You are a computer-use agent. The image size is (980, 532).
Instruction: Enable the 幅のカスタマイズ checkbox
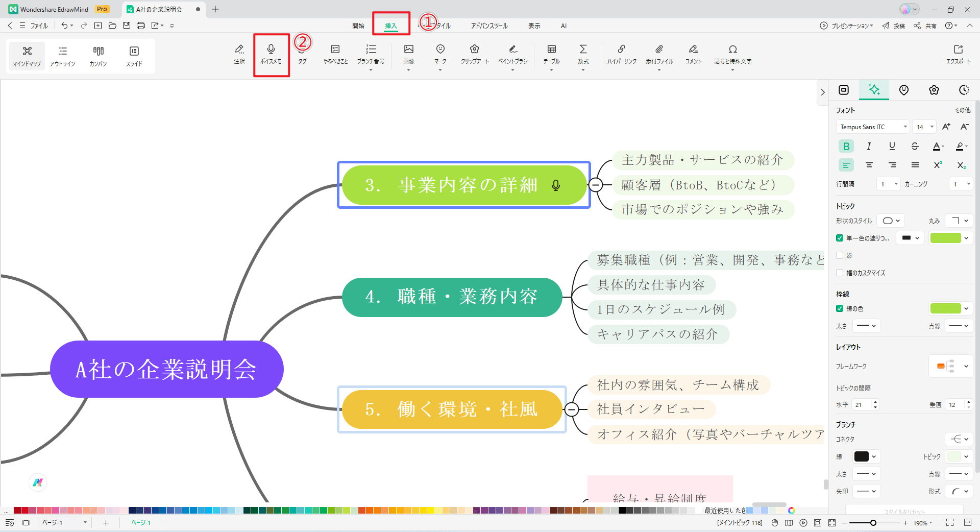[x=840, y=273]
